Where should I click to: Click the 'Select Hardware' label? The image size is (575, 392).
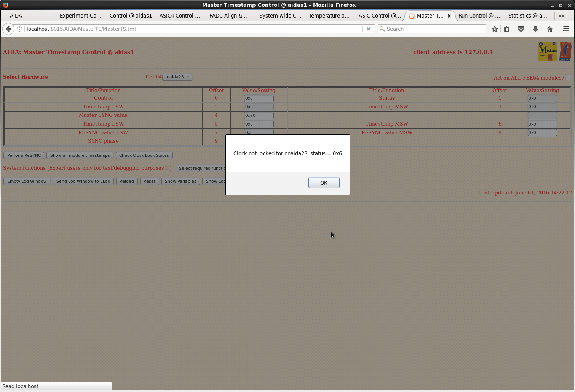click(26, 77)
